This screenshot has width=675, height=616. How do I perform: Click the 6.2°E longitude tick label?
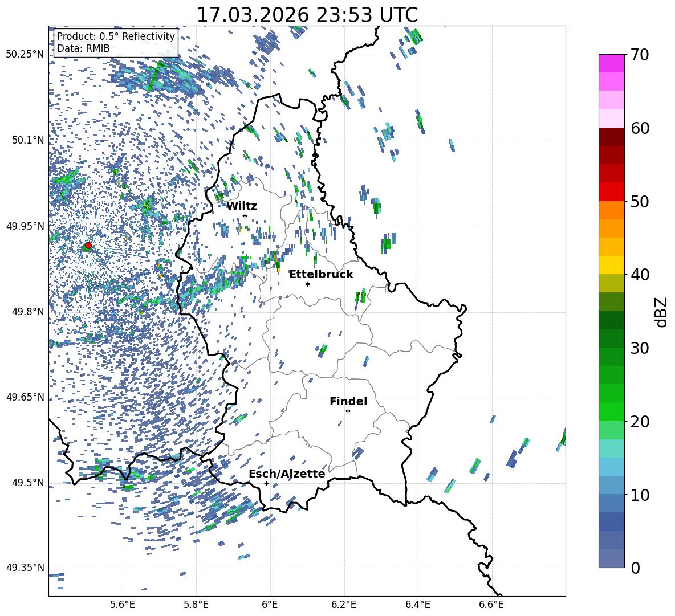pos(344,603)
